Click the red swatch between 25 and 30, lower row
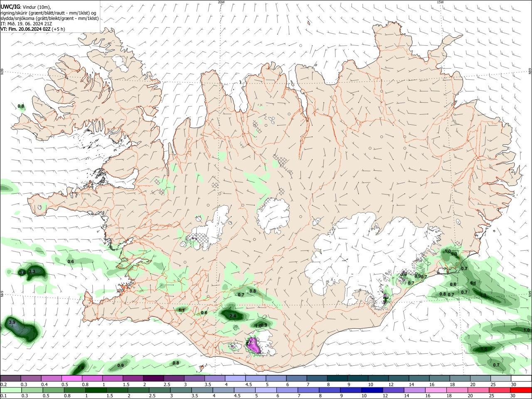The image size is (532, 399). coord(500,390)
